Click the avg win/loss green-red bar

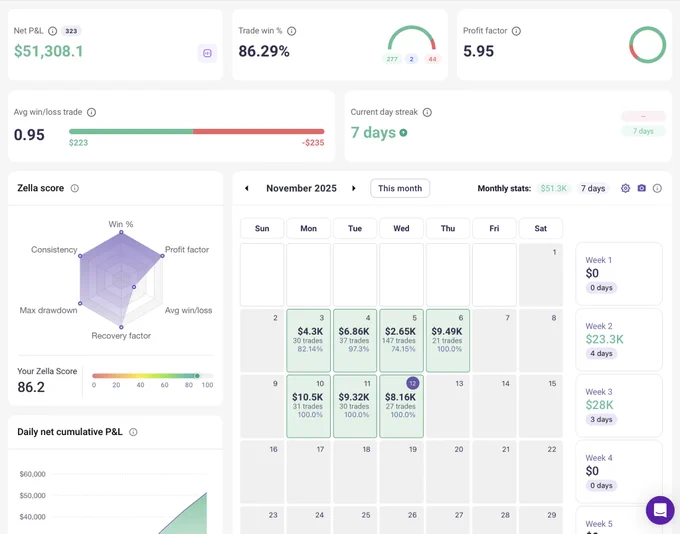click(196, 131)
